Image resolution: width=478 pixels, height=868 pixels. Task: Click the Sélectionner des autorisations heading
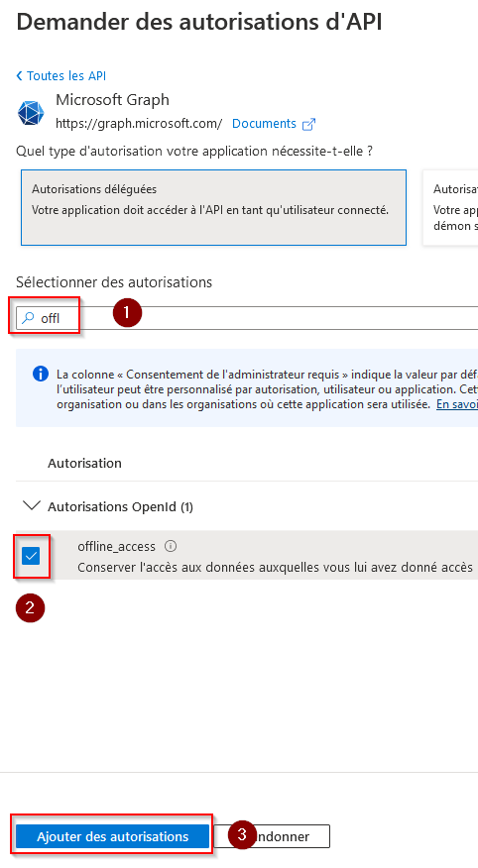pos(114,282)
